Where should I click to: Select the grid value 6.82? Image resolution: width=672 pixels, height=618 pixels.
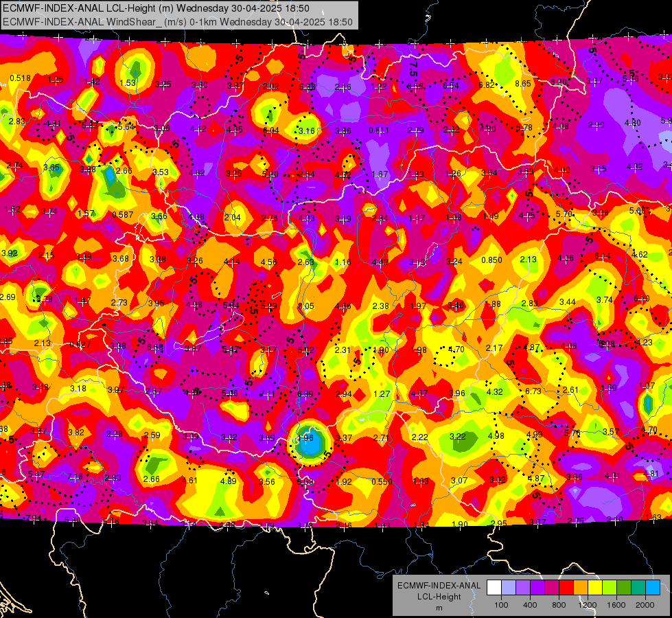click(487, 85)
